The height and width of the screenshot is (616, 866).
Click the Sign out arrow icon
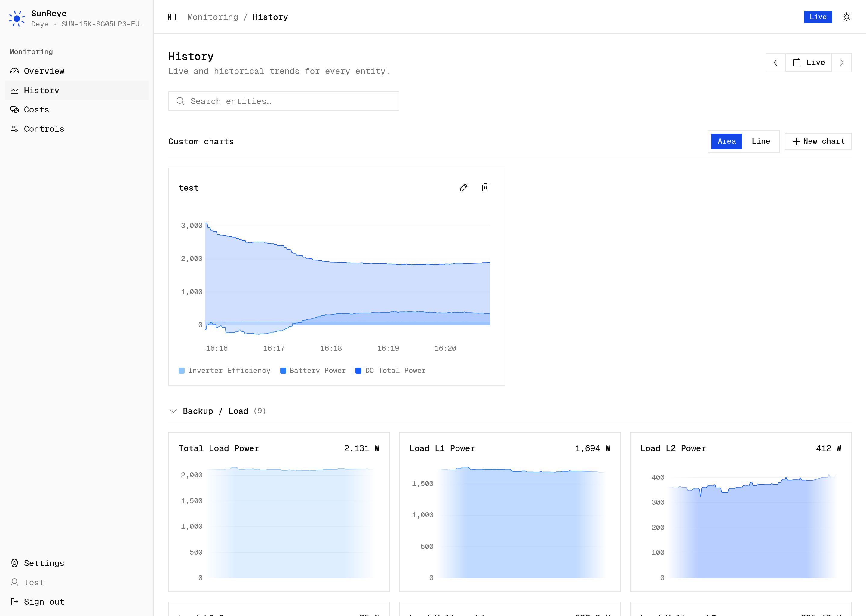tap(14, 602)
